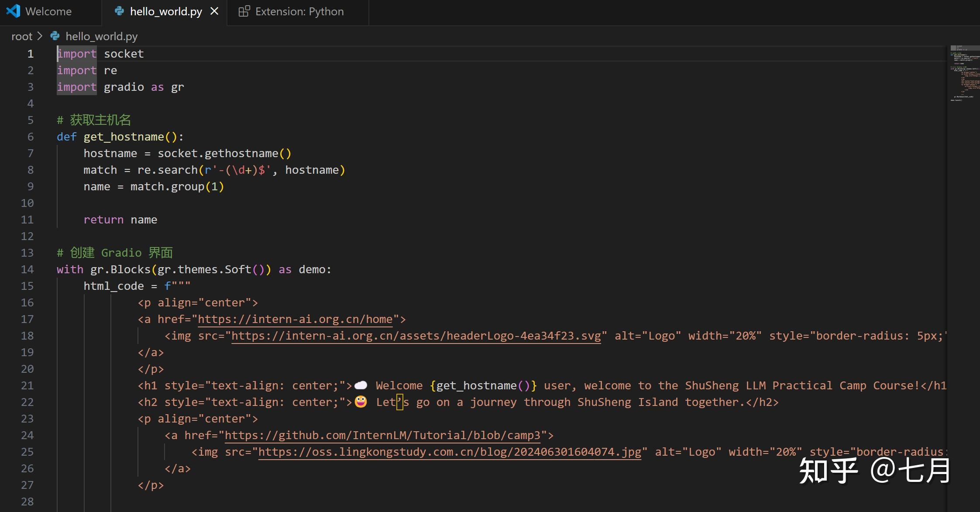Click Python icon in the breadcrumb bar
The width and height of the screenshot is (980, 512).
55,36
